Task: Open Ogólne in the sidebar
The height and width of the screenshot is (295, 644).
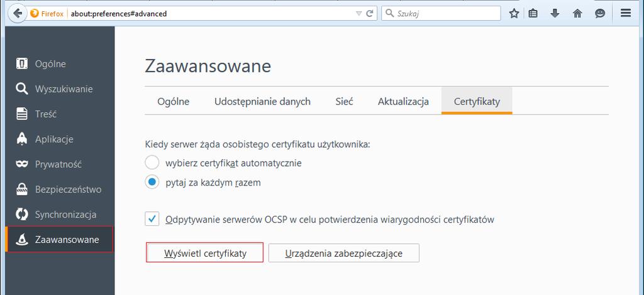Action: (x=60, y=64)
